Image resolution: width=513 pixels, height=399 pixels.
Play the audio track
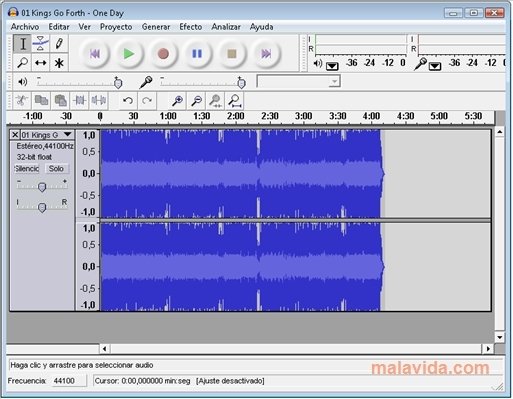click(x=129, y=53)
